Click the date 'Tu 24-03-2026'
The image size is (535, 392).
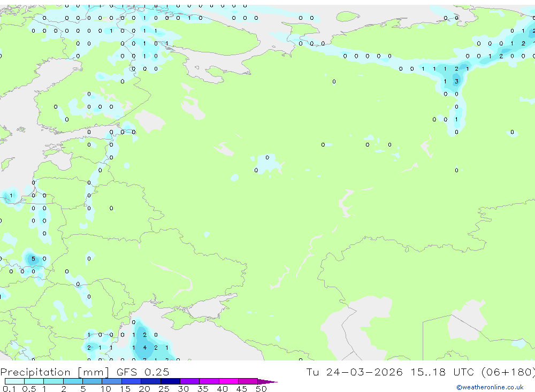click(354, 372)
